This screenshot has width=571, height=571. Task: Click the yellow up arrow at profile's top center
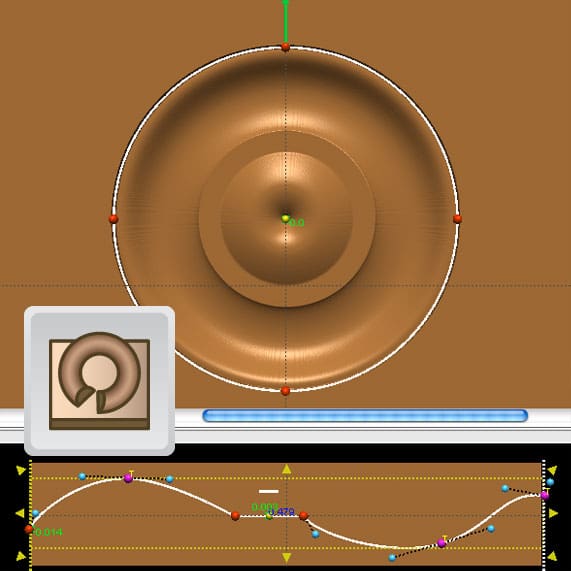pos(287,469)
